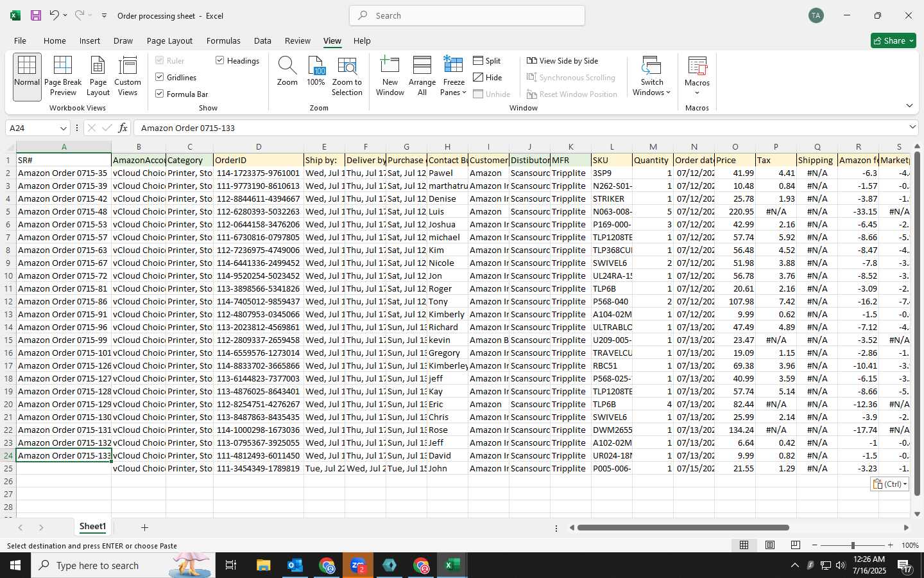Select row 5 header
Image resolution: width=924 pixels, height=578 pixels.
click(8, 211)
